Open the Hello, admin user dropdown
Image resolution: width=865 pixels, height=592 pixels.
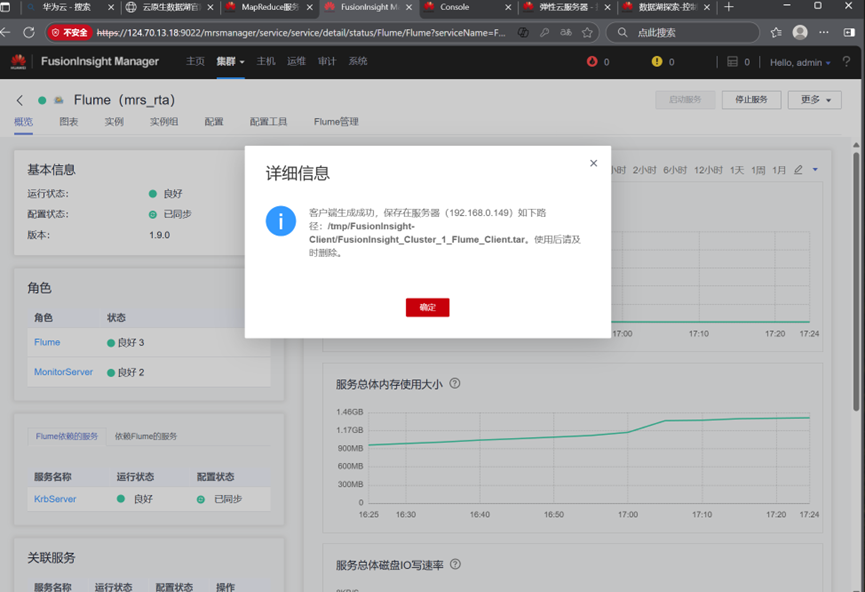[800, 62]
